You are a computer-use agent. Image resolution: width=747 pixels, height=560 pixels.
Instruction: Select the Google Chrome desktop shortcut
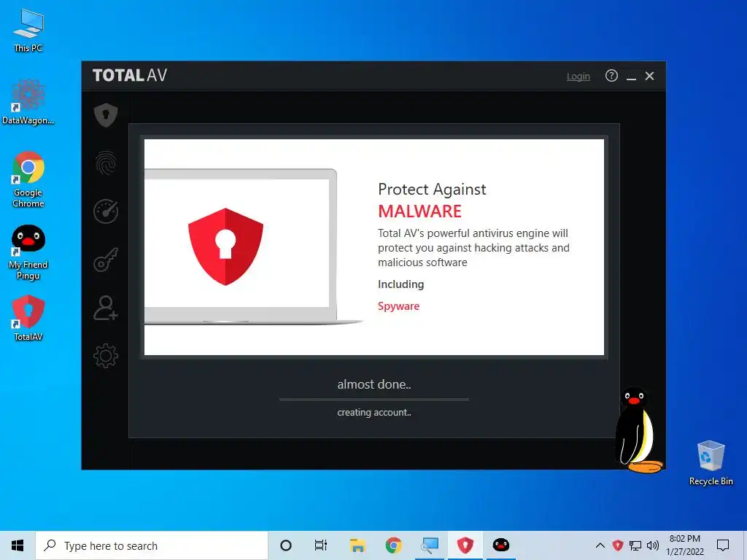pyautogui.click(x=28, y=180)
